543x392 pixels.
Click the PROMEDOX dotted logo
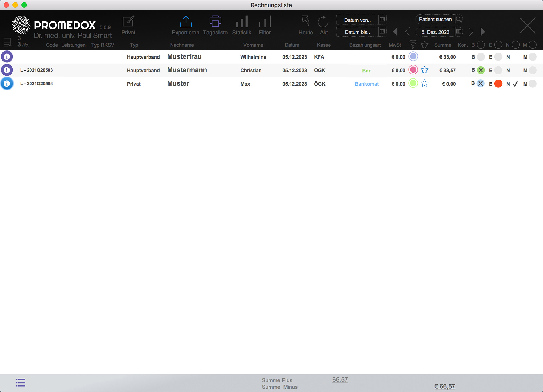pyautogui.click(x=21, y=25)
